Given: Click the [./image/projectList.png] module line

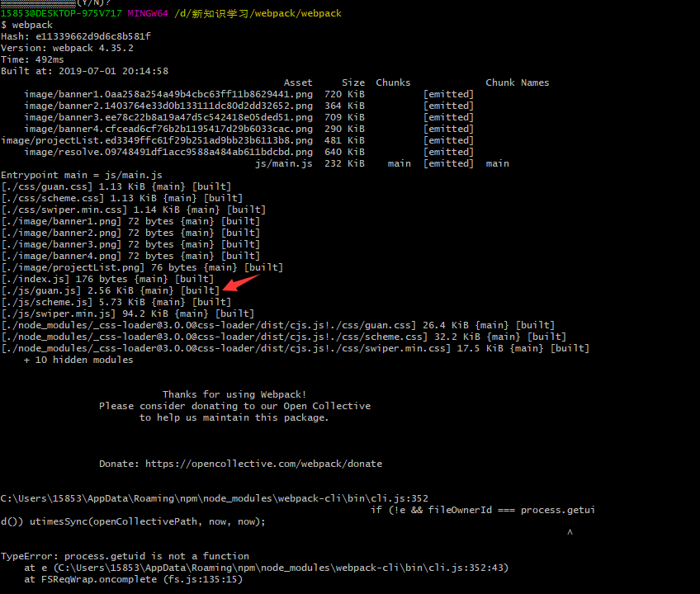Looking at the screenshot, I should [142, 268].
